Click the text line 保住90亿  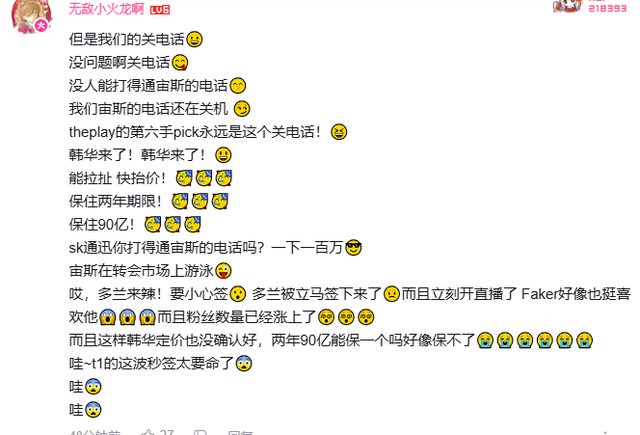click(102, 224)
